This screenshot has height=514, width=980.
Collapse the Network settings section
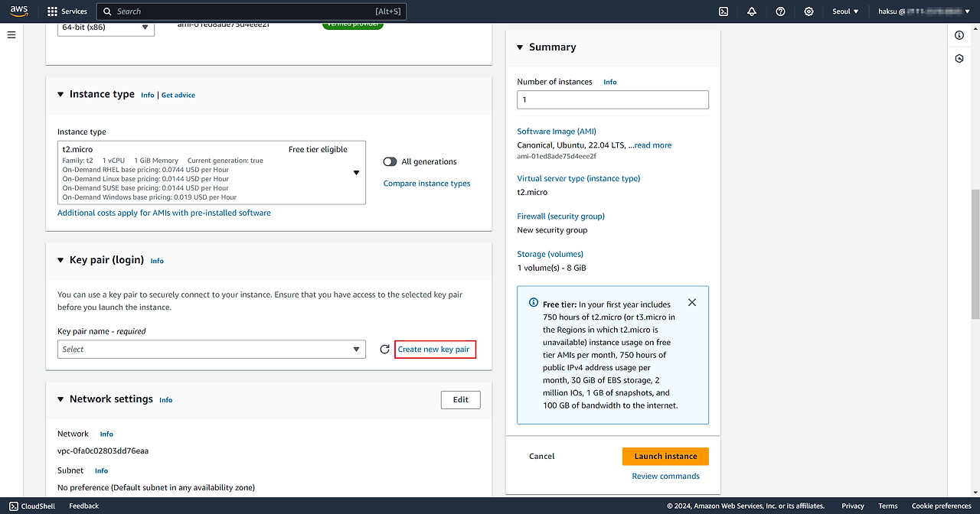[x=61, y=399]
